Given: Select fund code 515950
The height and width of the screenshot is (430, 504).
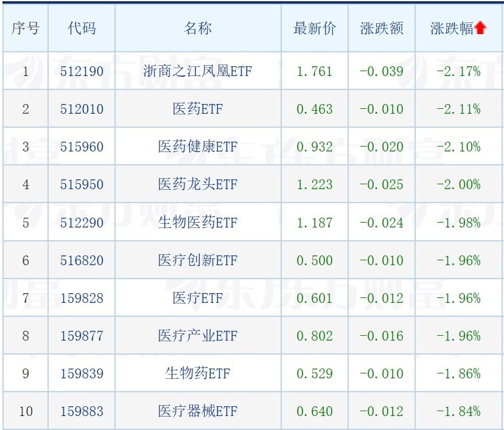Looking at the screenshot, I should [x=82, y=185].
